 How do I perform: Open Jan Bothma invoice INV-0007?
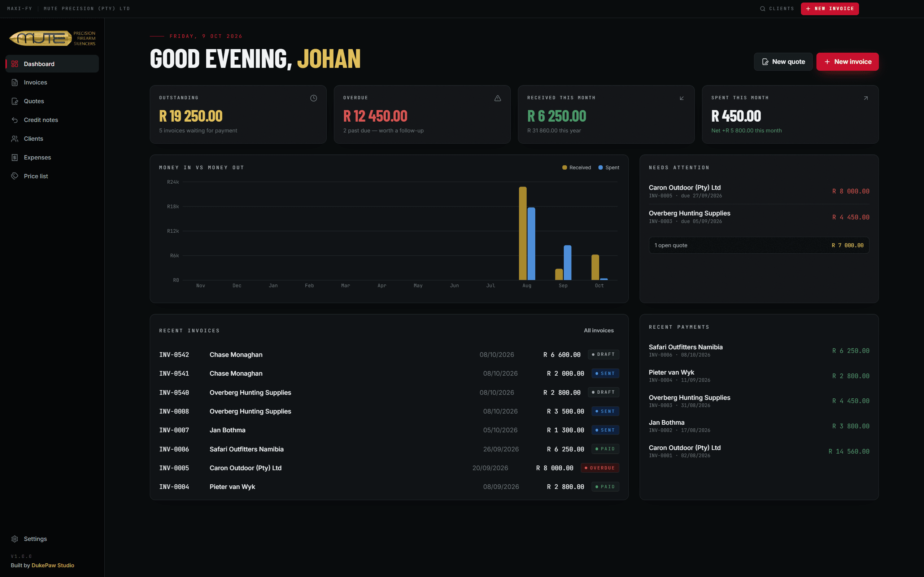click(389, 430)
